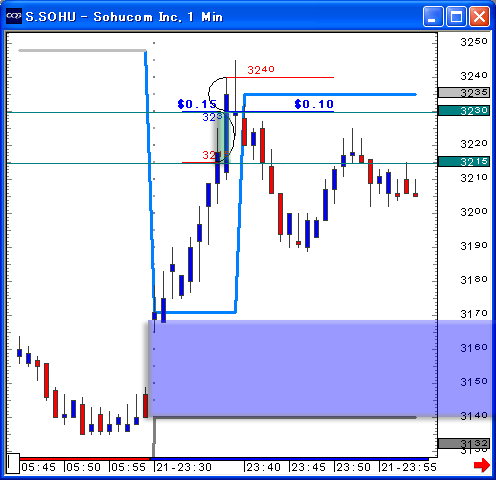Click the blue $0.10 annotation
This screenshot has width=496, height=480.
coord(314,104)
